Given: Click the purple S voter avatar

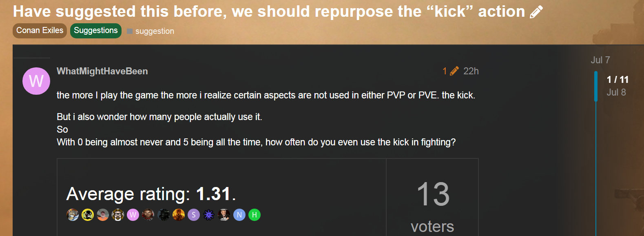Looking at the screenshot, I should [194, 215].
